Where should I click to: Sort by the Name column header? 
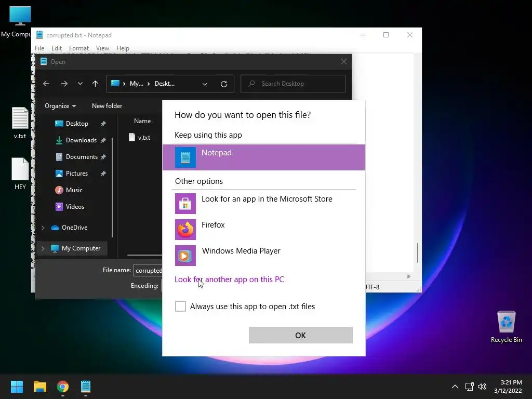click(142, 121)
